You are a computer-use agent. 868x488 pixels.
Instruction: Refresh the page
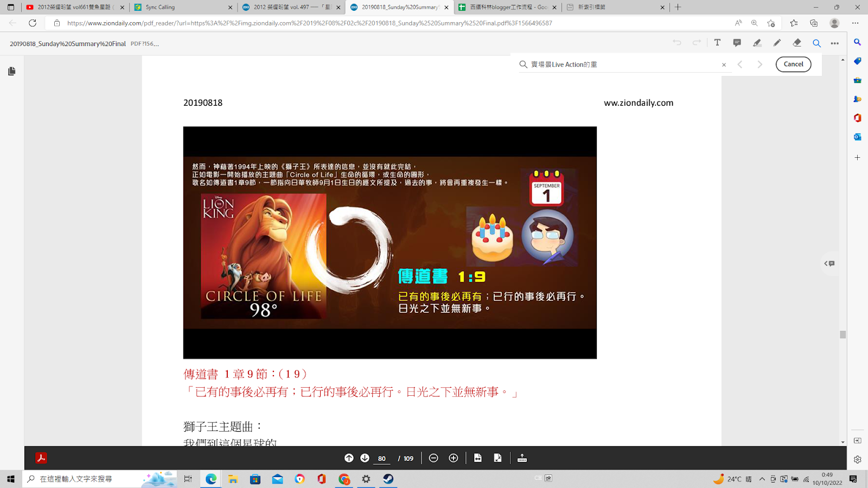[33, 23]
